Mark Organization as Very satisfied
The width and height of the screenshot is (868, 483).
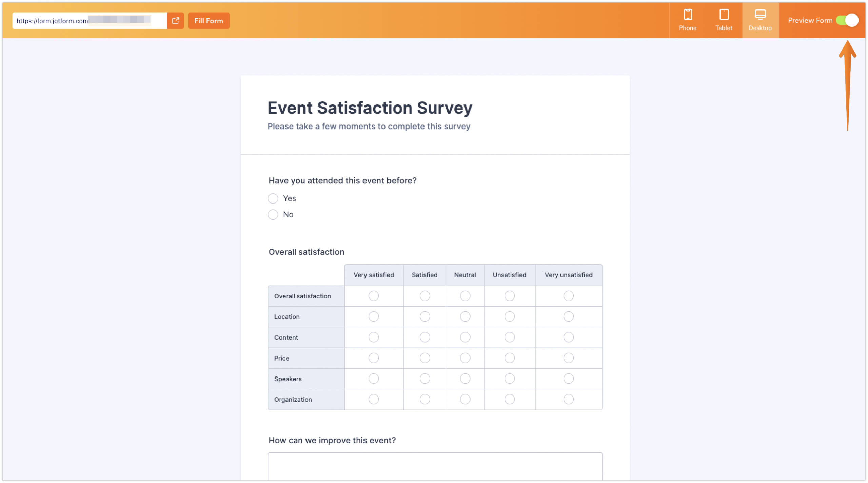click(374, 399)
